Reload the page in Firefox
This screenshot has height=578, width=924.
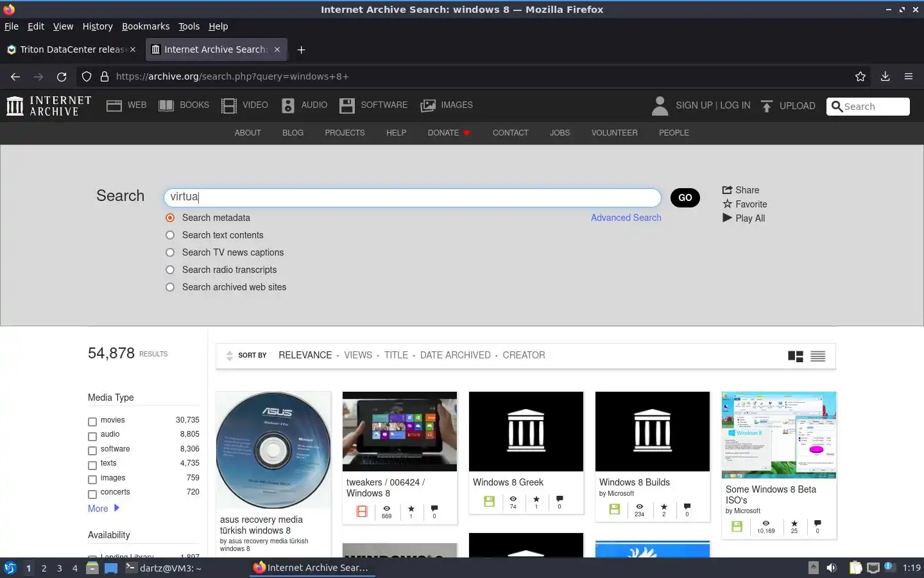pos(62,76)
